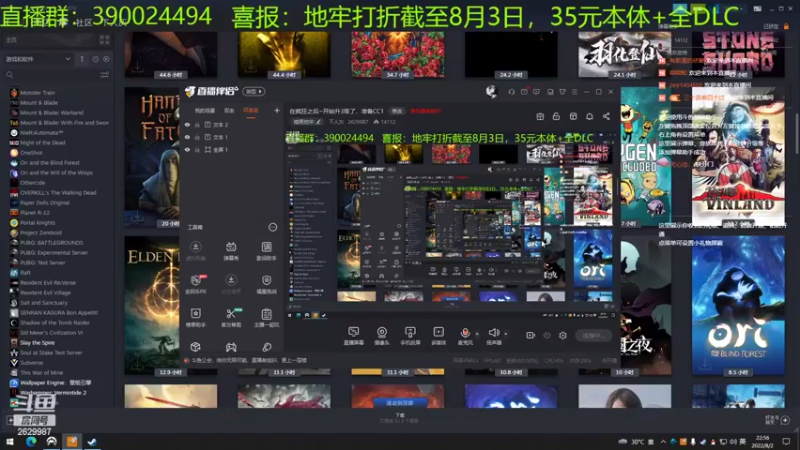Toggle the lock icon in stream header
Image resolution: width=800 pixels, height=450 pixels.
pyautogui.click(x=556, y=116)
